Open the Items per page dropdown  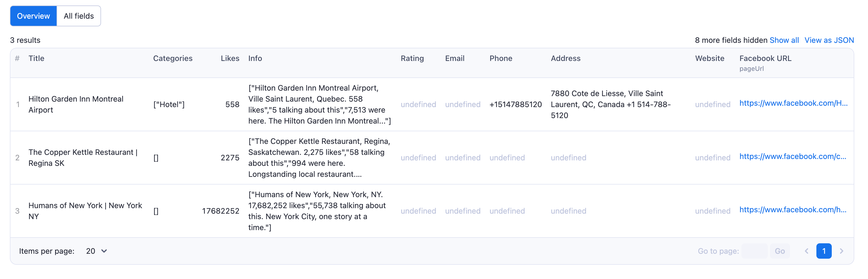(96, 251)
